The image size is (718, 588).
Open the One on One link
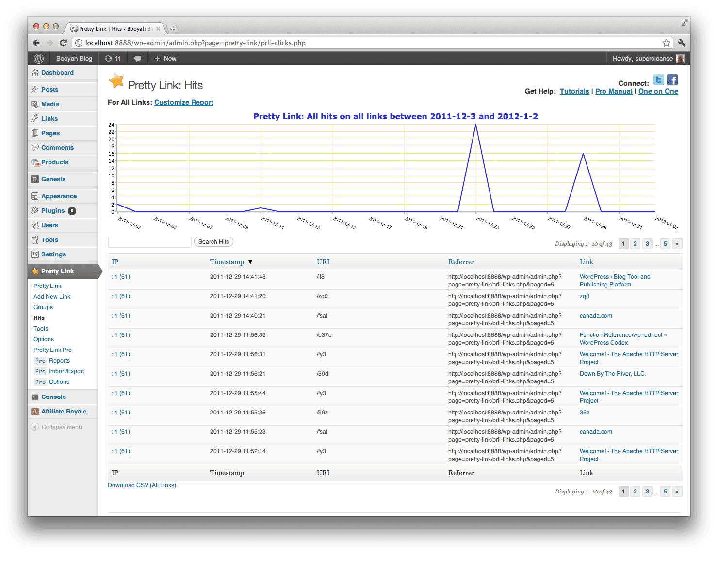click(x=658, y=91)
